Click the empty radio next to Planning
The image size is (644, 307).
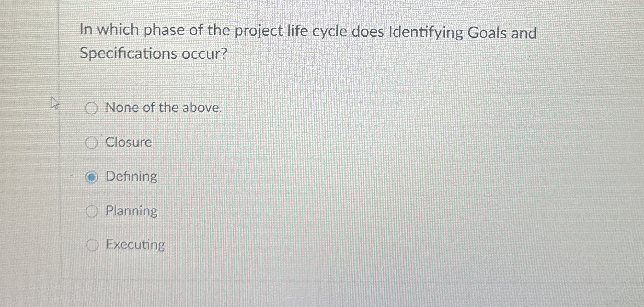coord(92,211)
